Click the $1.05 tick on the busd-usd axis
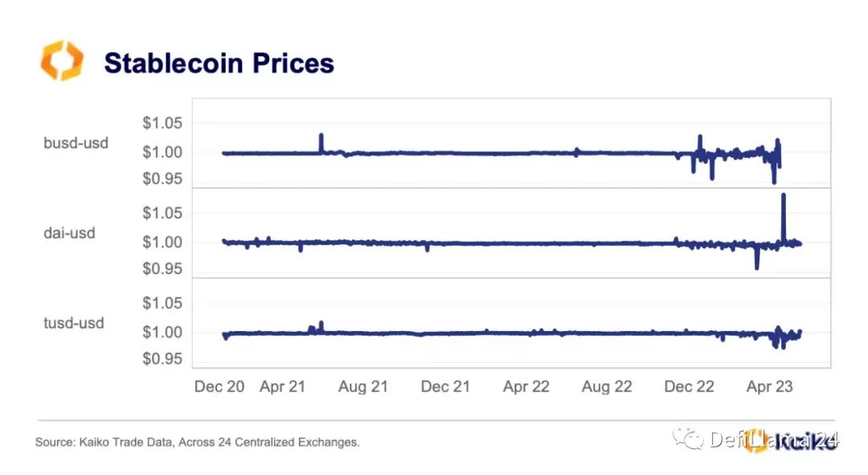868x475 pixels. (x=162, y=123)
